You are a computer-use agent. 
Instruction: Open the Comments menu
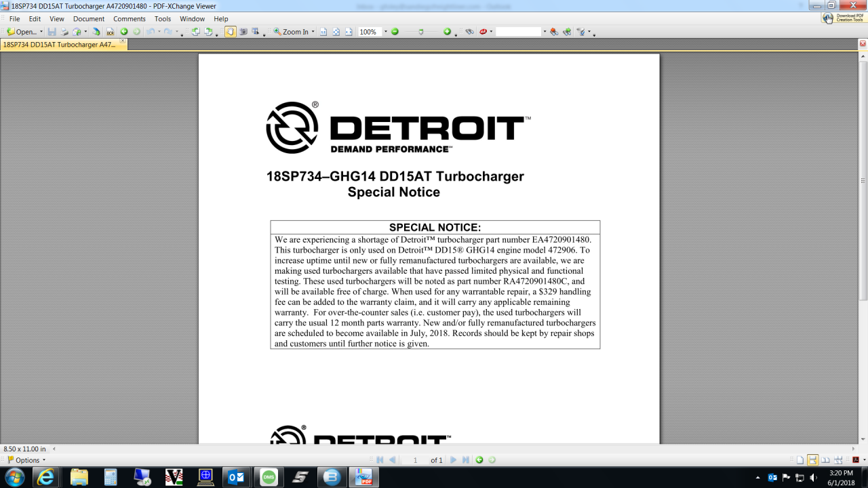pyautogui.click(x=129, y=19)
